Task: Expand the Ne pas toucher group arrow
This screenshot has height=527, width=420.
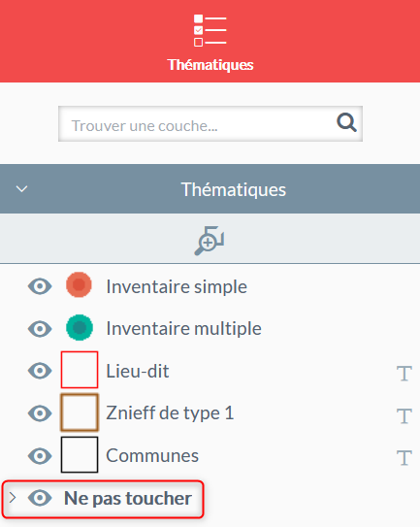Action: click(x=13, y=498)
